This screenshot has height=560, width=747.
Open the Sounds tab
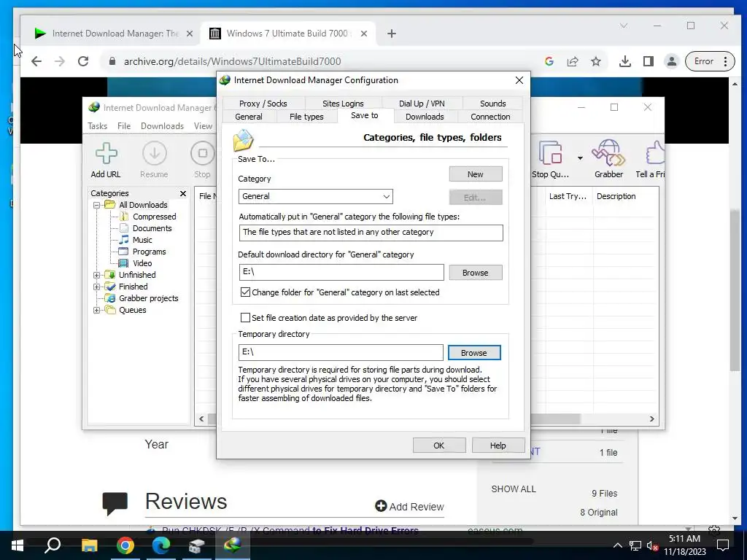492,104
